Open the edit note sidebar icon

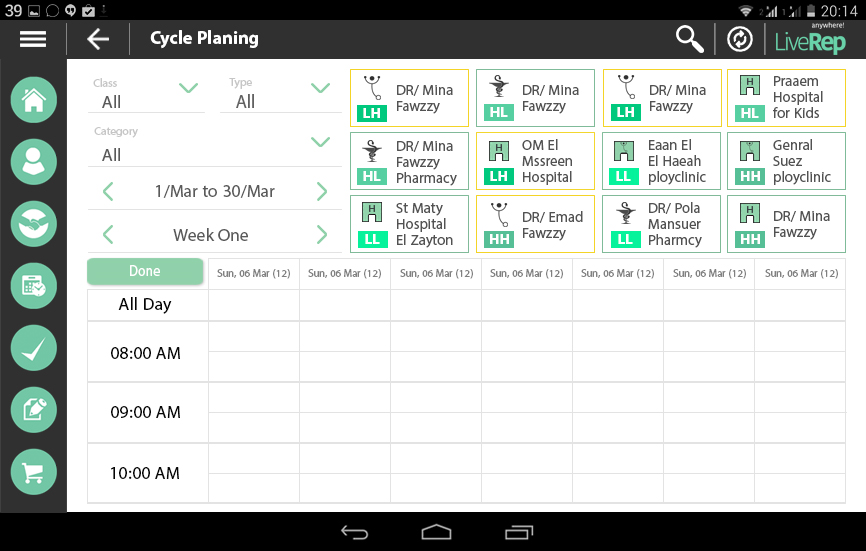[x=34, y=410]
